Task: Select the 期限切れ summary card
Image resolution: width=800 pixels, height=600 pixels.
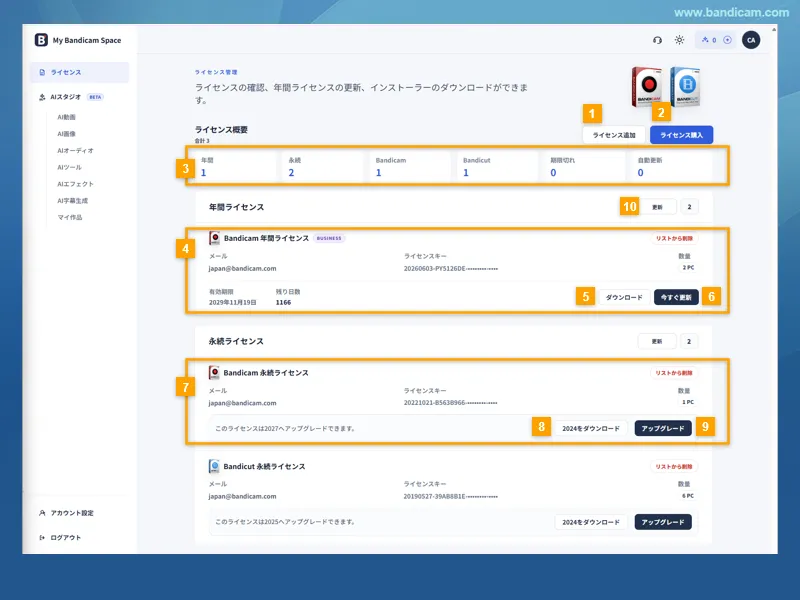Action: pyautogui.click(x=586, y=166)
